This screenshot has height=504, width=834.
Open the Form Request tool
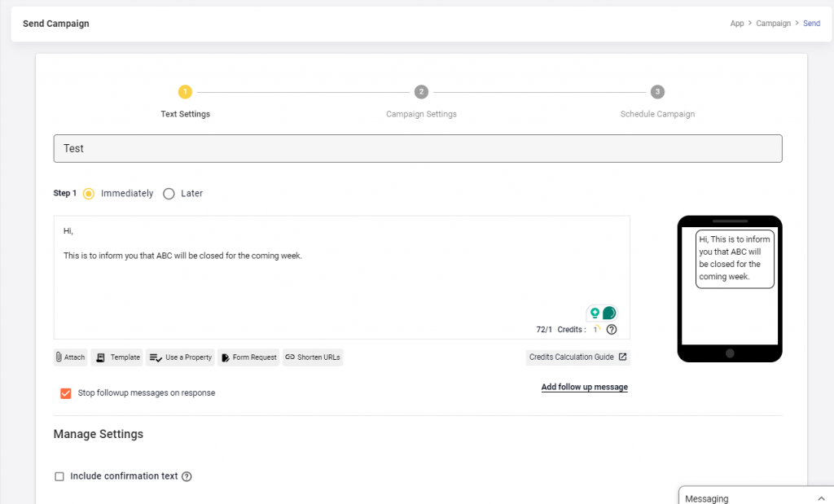248,357
